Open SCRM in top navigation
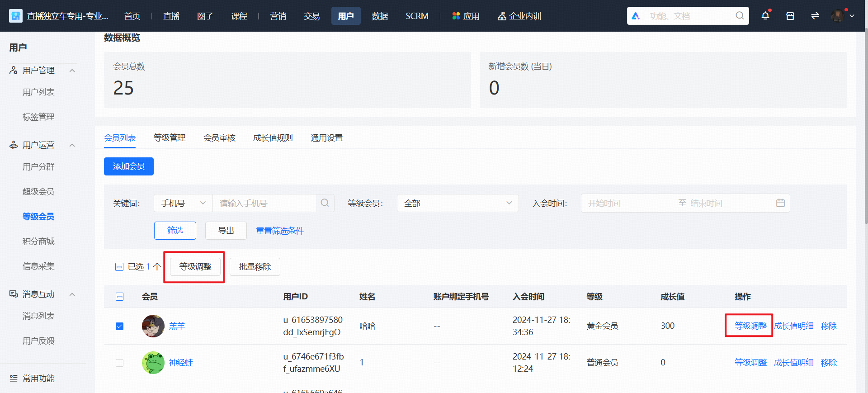 (417, 16)
